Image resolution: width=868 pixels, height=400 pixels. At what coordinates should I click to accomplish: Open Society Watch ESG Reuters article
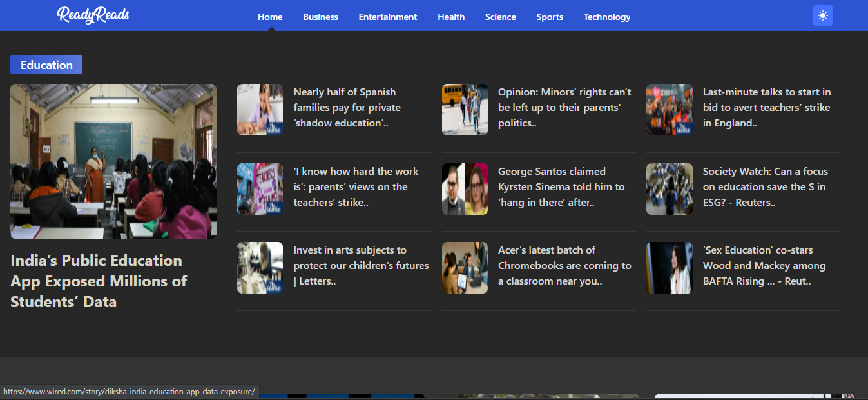tap(766, 187)
